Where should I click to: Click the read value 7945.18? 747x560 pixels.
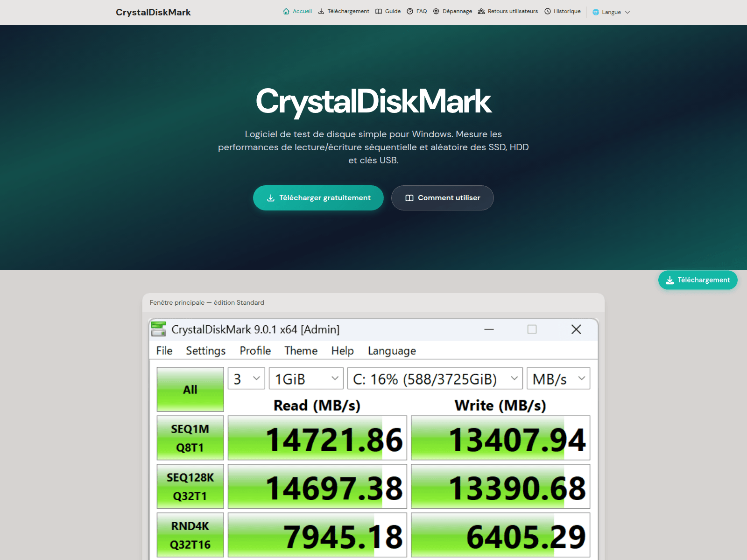coord(317,535)
